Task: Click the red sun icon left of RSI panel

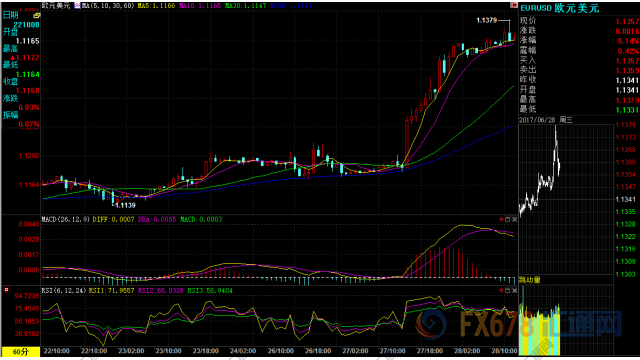Action: coord(7,290)
